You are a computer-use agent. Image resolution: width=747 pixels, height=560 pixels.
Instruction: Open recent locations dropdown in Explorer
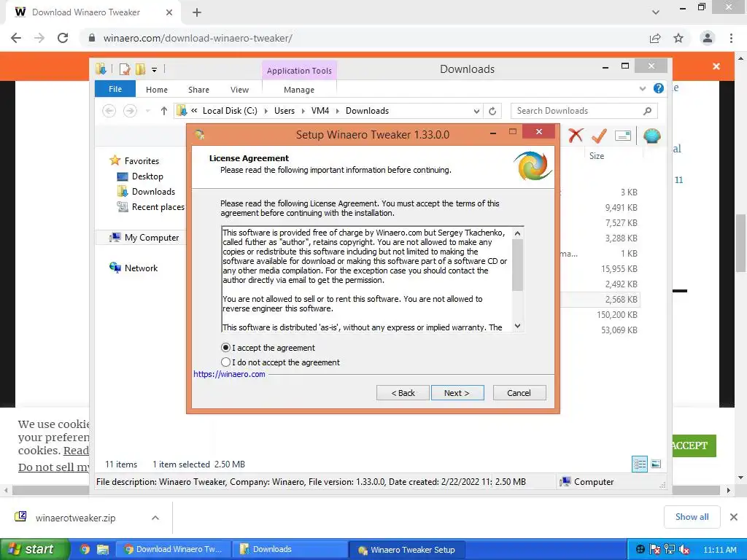[147, 111]
